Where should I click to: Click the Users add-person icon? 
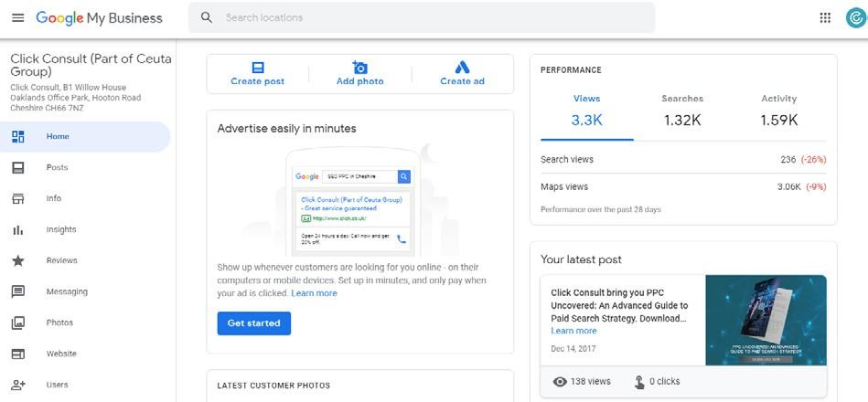click(18, 385)
